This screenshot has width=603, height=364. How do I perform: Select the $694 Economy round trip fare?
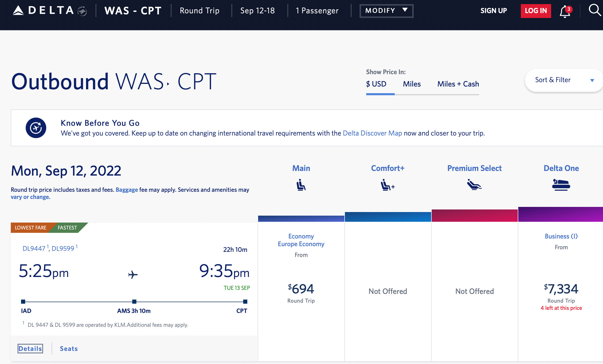(x=301, y=289)
